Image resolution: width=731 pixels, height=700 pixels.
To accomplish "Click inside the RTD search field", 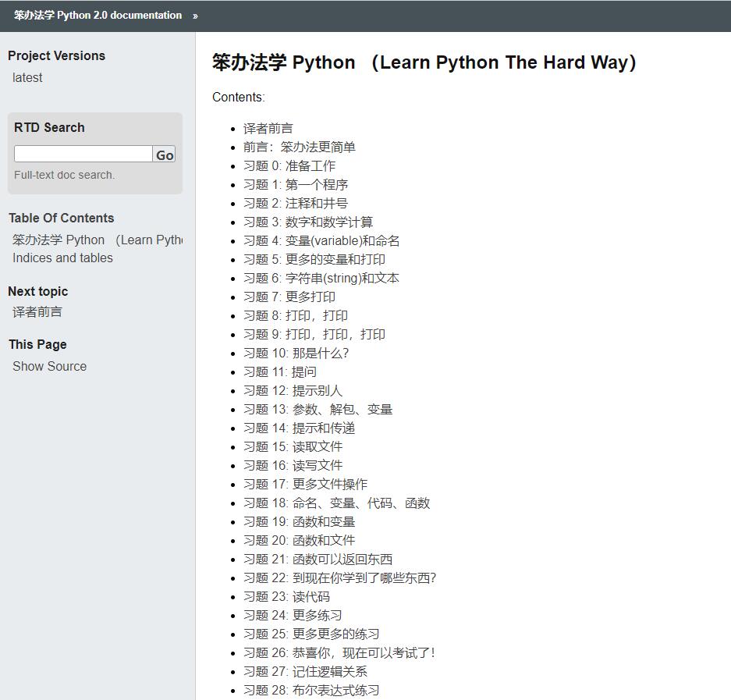I will coord(82,154).
